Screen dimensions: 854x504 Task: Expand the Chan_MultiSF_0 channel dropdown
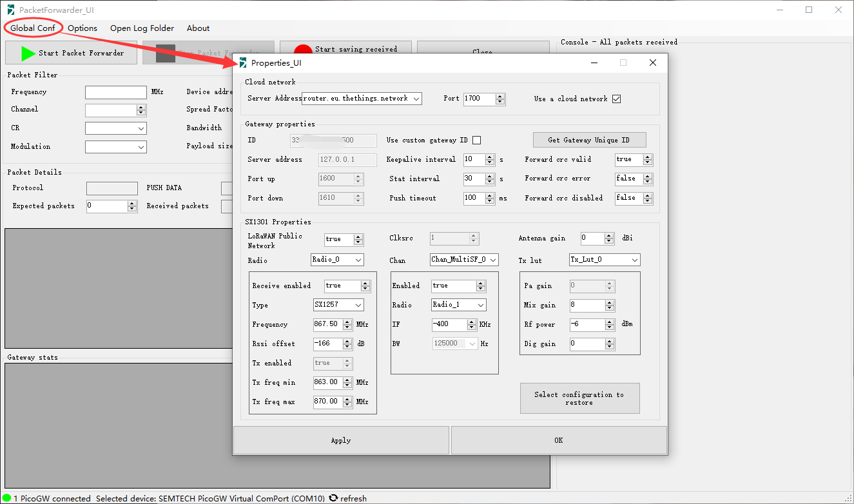point(493,260)
